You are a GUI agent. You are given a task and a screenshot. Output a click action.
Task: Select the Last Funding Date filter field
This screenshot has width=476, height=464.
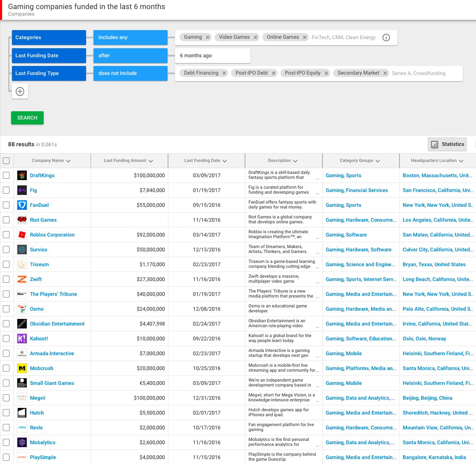pos(49,56)
